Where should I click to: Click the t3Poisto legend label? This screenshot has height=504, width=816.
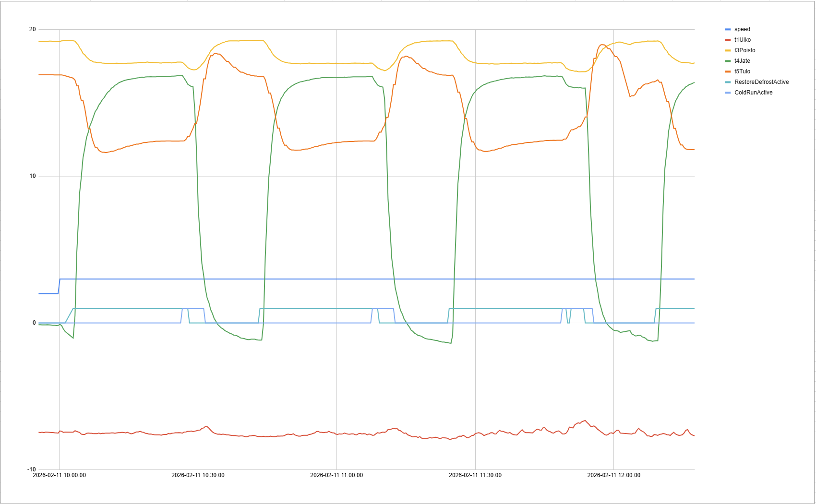pyautogui.click(x=744, y=50)
